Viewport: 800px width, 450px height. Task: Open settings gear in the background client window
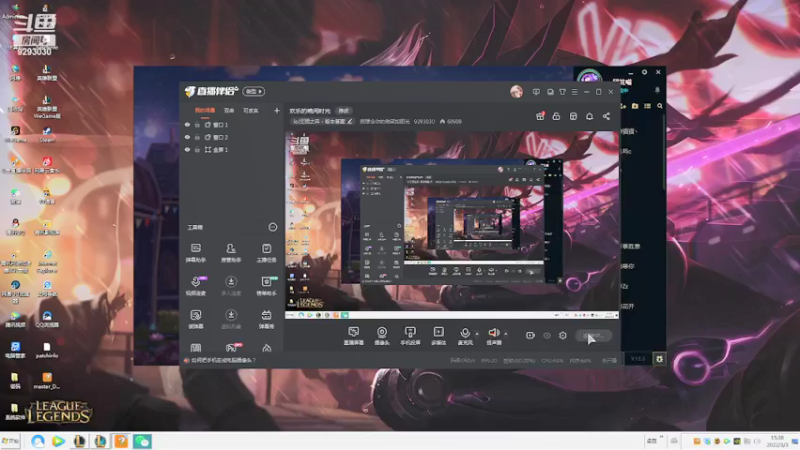pos(644,72)
